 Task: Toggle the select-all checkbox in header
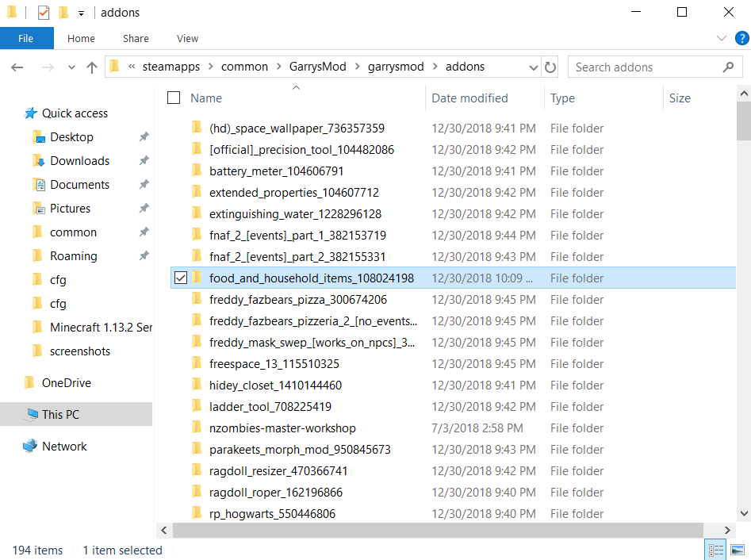[174, 98]
